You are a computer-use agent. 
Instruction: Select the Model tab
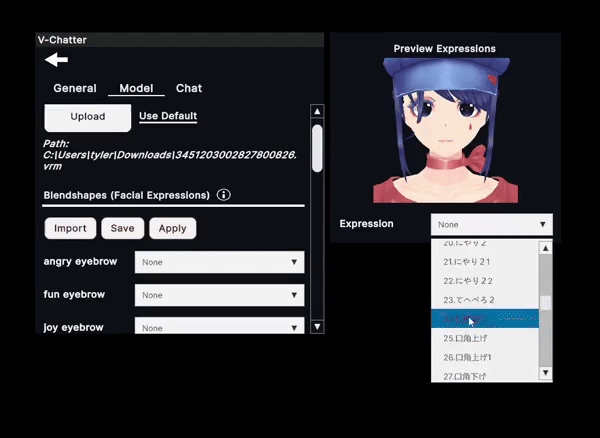tap(136, 88)
